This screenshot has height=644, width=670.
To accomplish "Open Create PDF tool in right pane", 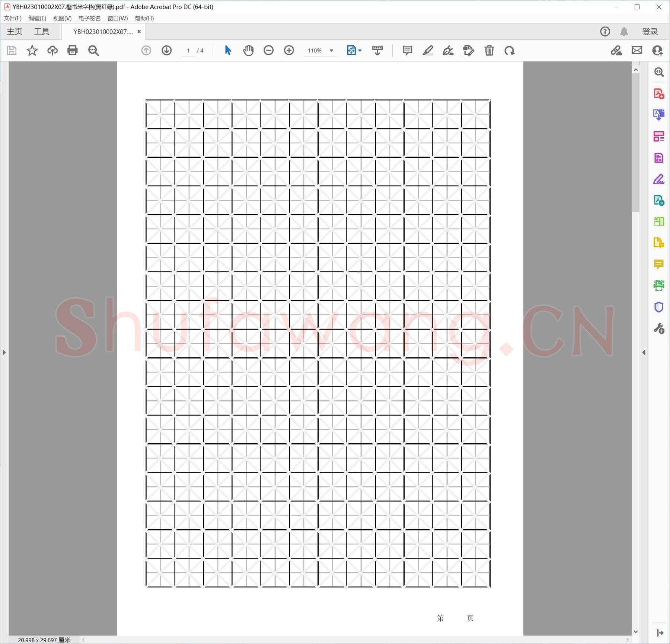I will [x=659, y=93].
